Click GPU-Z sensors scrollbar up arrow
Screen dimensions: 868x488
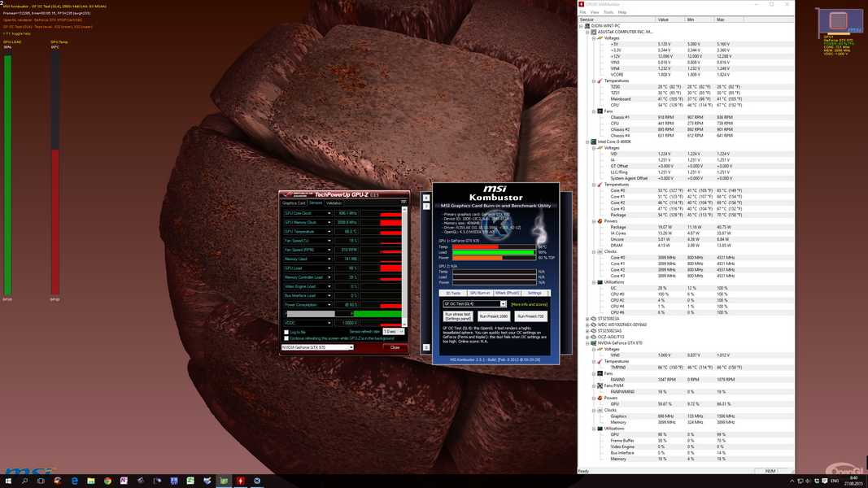(404, 210)
